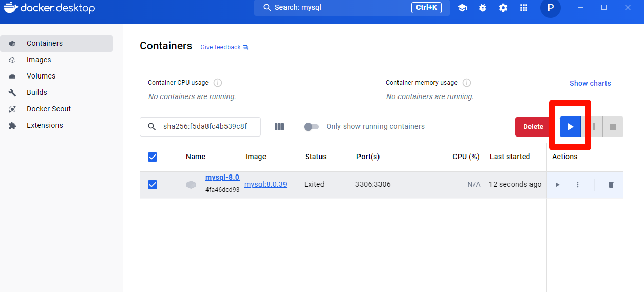The image size is (644, 292).
Task: Open the mysql:8.0.39 image link
Action: [266, 184]
